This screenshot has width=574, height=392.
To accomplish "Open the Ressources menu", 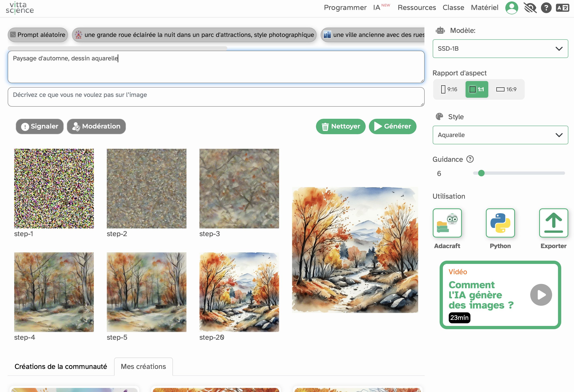I will (x=417, y=8).
